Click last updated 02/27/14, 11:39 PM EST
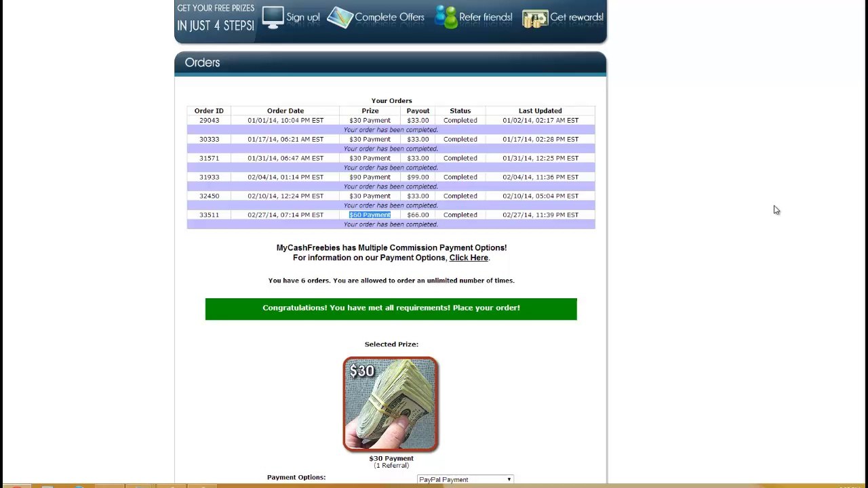The height and width of the screenshot is (488, 868). [x=540, y=215]
